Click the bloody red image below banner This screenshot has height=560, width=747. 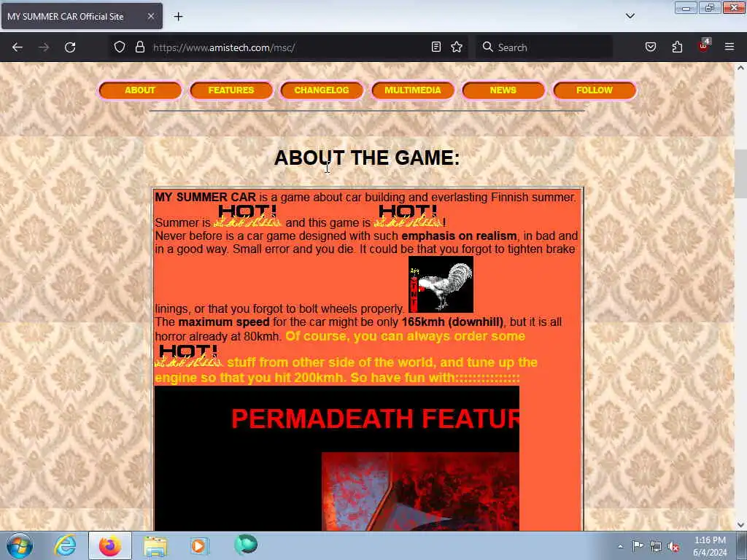[420, 491]
